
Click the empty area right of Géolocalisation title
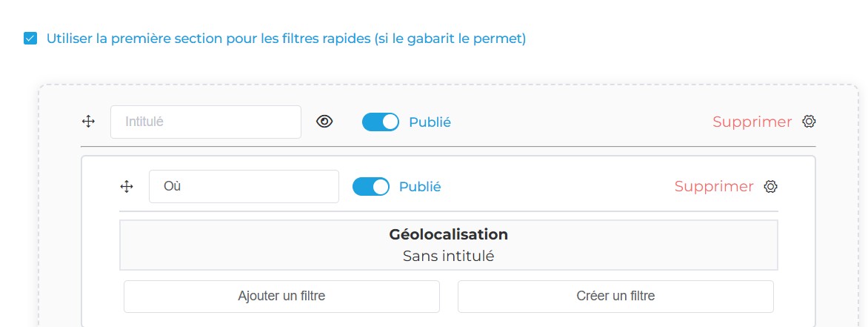coord(644,235)
